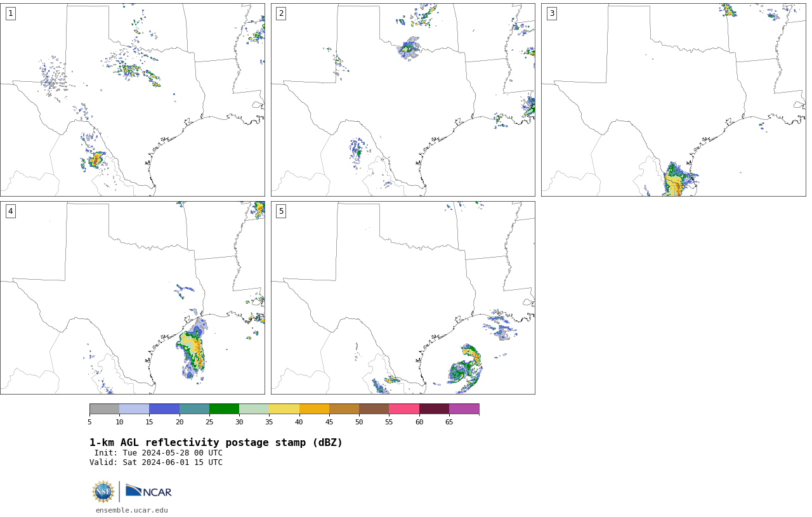Click the pink 55-60 dBZ swatch
812x517 pixels.
click(x=404, y=409)
